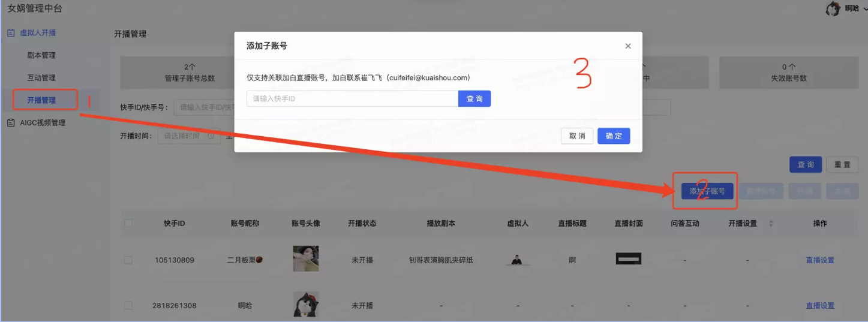Click the clipboard icon beside AIGC视频管理
The image size is (868, 322).
click(x=11, y=123)
